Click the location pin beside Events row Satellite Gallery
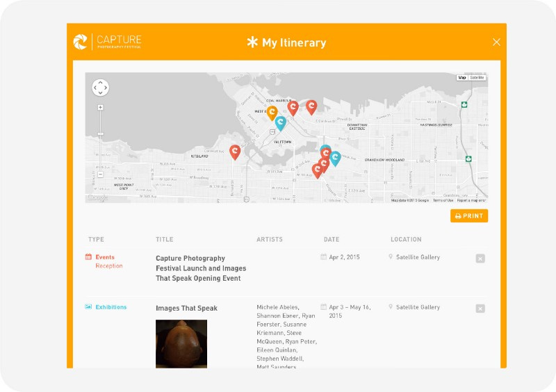 coord(391,256)
